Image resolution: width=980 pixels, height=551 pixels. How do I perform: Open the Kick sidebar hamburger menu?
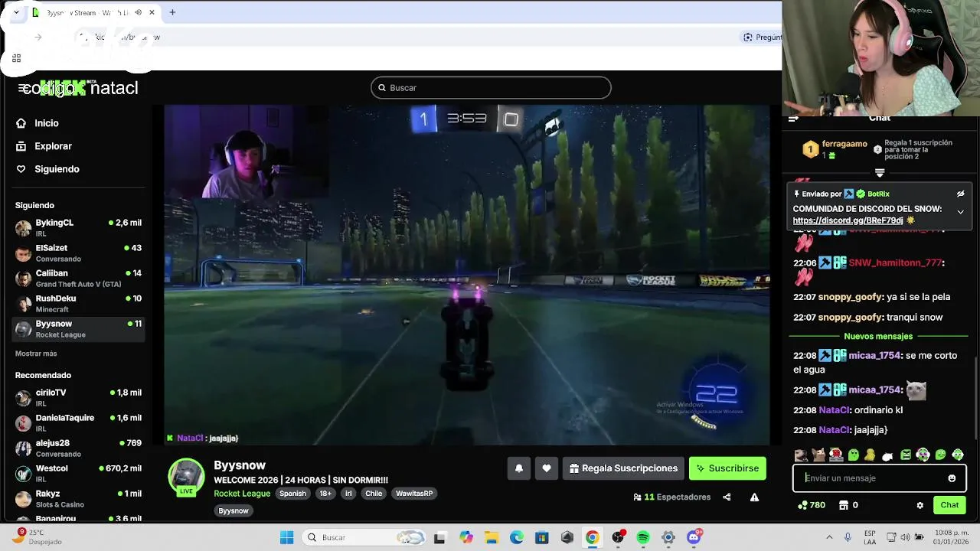point(23,88)
